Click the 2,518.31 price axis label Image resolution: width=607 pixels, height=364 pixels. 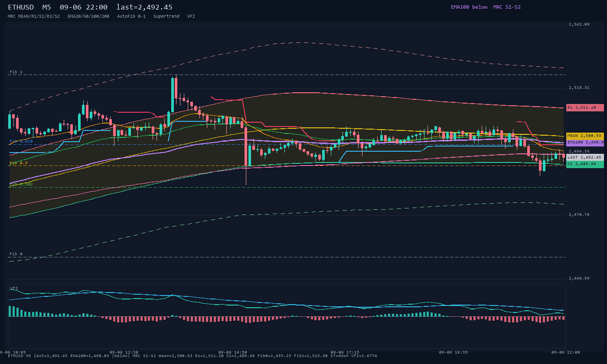tap(579, 88)
